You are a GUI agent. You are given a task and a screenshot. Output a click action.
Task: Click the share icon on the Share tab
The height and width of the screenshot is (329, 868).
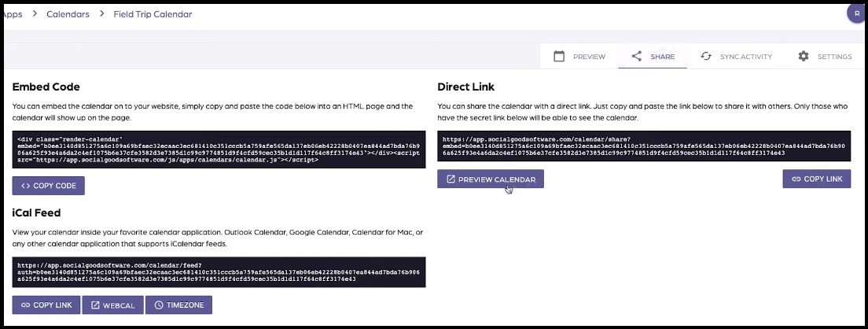637,57
